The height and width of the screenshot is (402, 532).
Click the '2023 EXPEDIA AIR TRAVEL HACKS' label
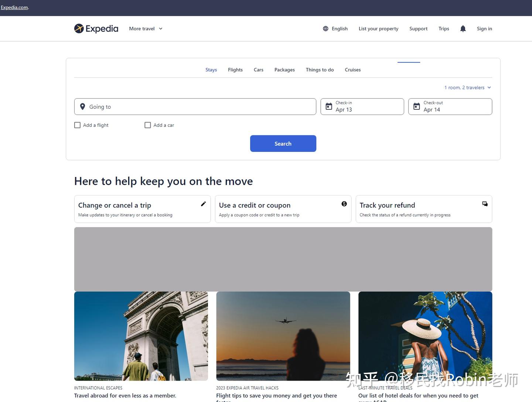pos(248,388)
